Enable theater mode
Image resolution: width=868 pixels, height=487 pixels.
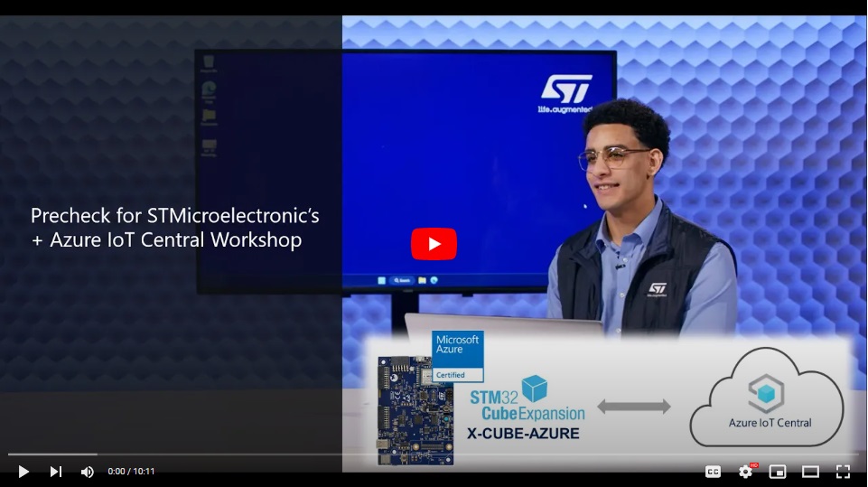tap(810, 472)
